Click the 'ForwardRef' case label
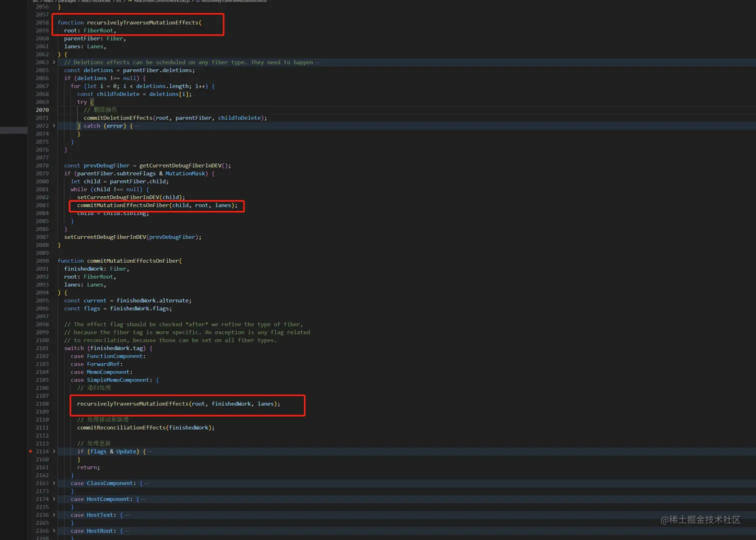 pyautogui.click(x=103, y=364)
